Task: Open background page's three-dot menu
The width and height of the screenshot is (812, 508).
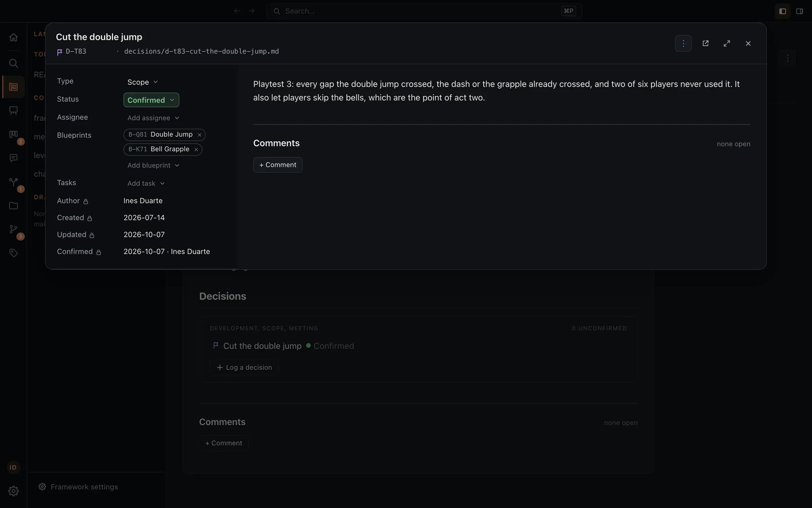Action: [788, 58]
